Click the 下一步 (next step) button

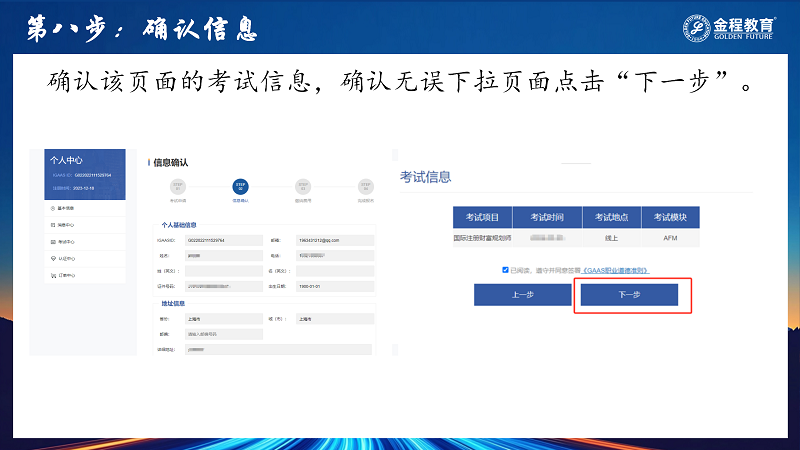[x=629, y=295]
